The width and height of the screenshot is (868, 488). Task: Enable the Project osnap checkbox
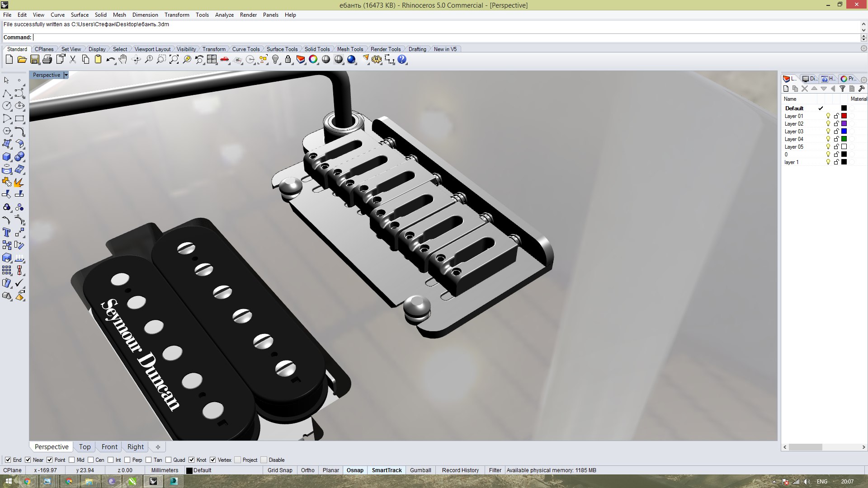click(x=237, y=460)
